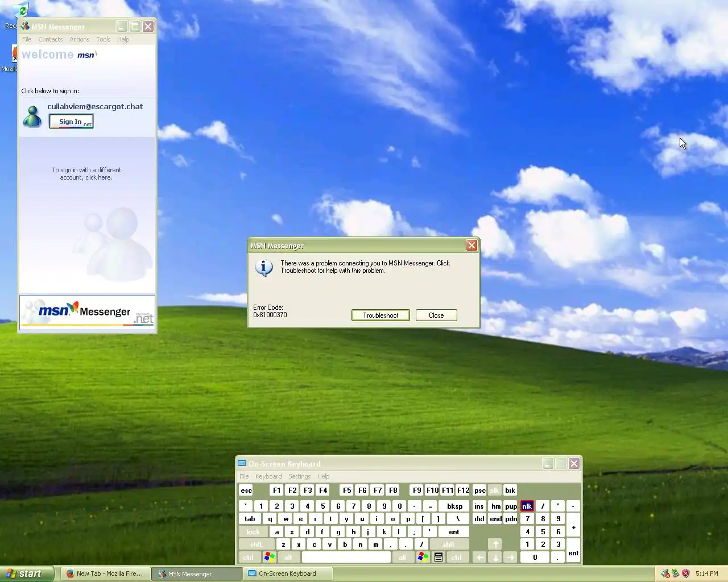Open the Actions menu
The width and height of the screenshot is (728, 582).
(80, 39)
